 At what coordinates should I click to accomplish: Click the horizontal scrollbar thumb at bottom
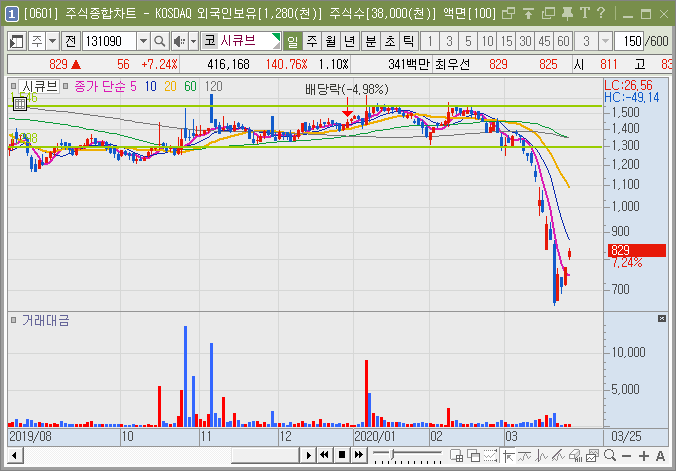point(265,455)
